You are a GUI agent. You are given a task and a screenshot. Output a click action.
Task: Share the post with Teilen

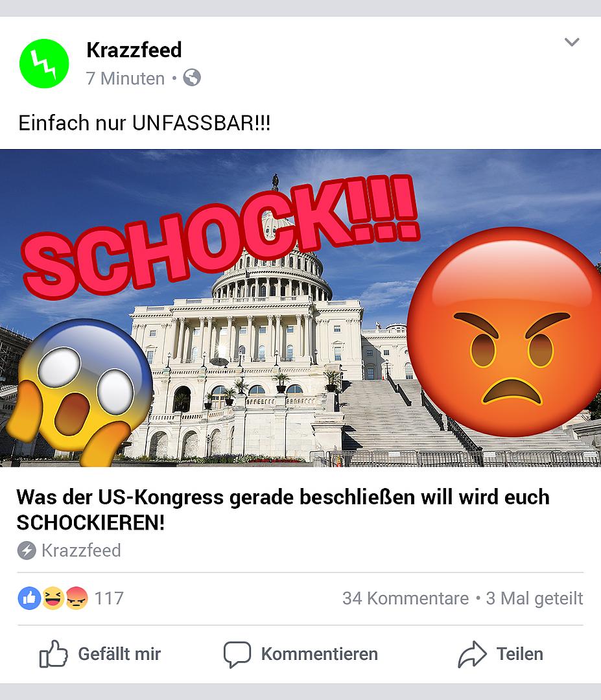tap(501, 654)
